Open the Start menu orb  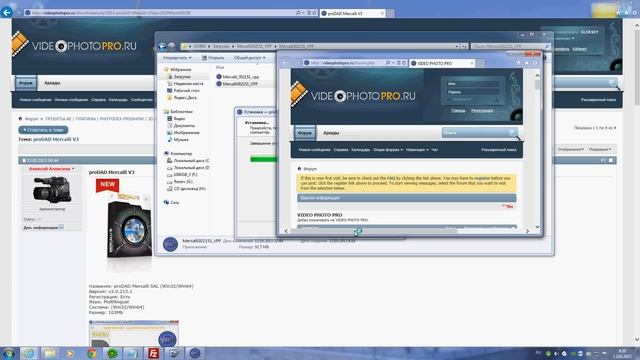pyautogui.click(x=8, y=353)
